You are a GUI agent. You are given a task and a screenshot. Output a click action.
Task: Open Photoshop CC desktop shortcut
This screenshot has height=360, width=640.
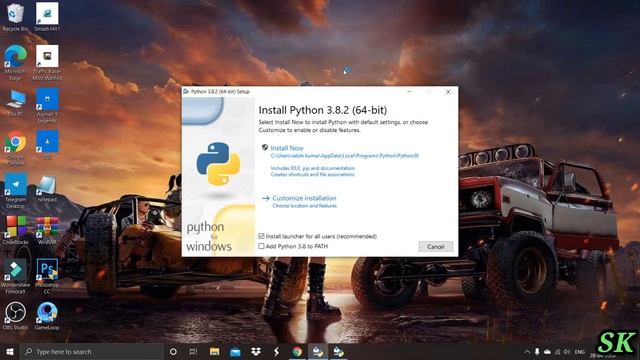[x=47, y=276]
